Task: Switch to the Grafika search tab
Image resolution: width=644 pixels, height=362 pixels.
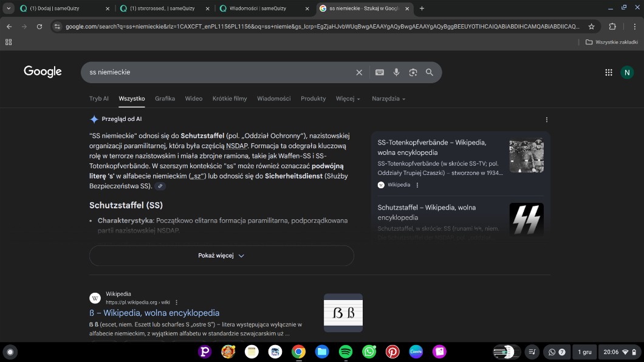Action: click(x=165, y=98)
